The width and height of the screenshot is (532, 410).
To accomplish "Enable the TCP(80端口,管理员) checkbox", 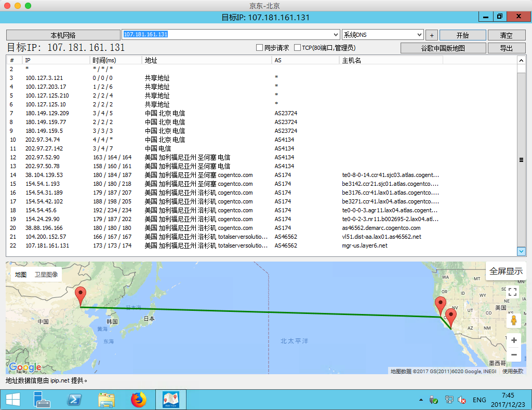I will coord(297,48).
